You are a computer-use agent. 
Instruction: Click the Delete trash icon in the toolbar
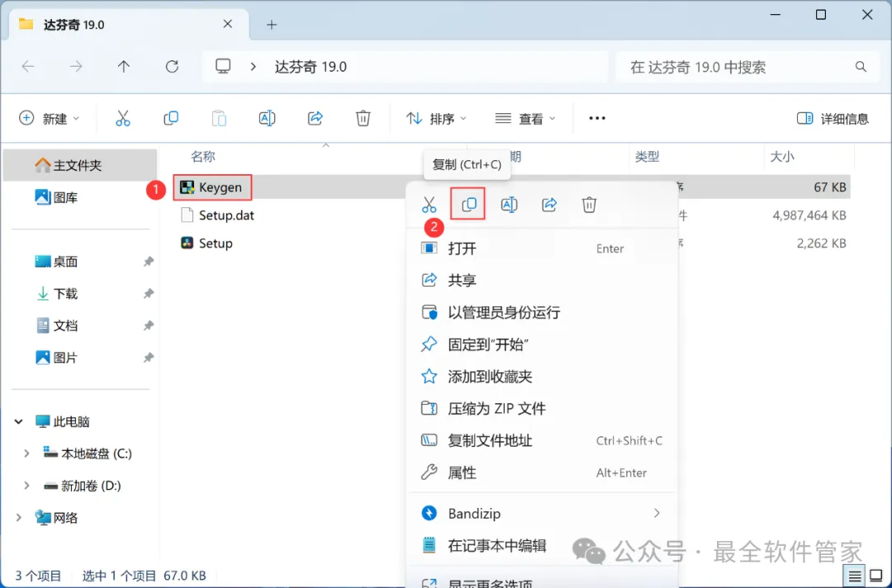(x=363, y=118)
